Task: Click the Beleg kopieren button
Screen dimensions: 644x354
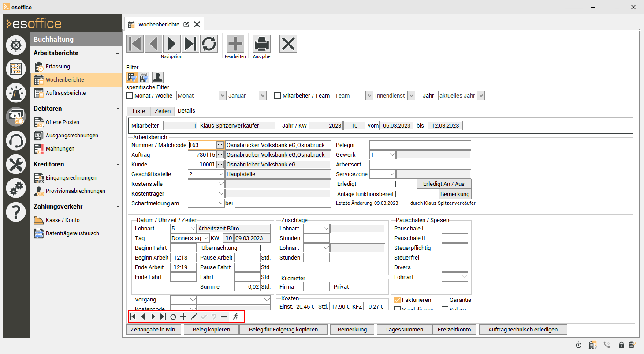Action: 212,329
